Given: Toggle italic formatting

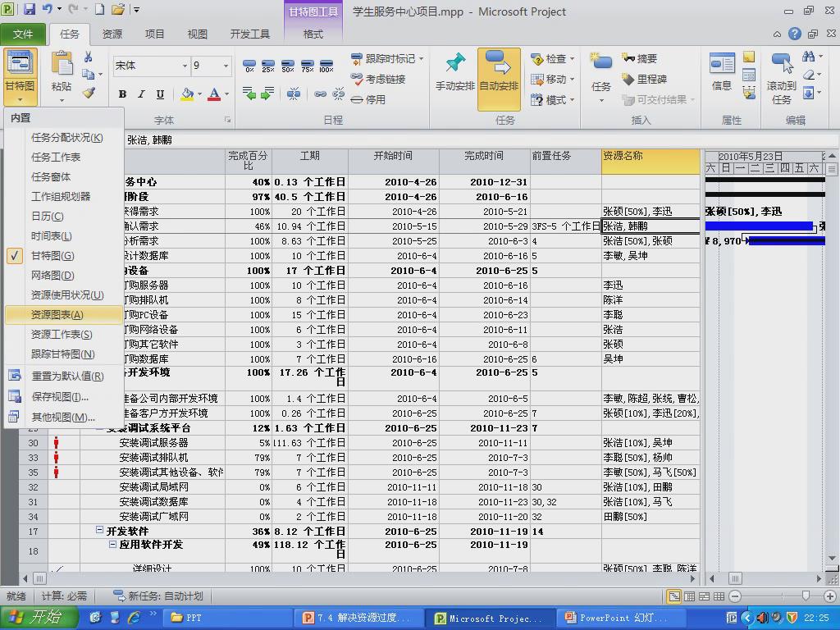Looking at the screenshot, I should (x=141, y=94).
